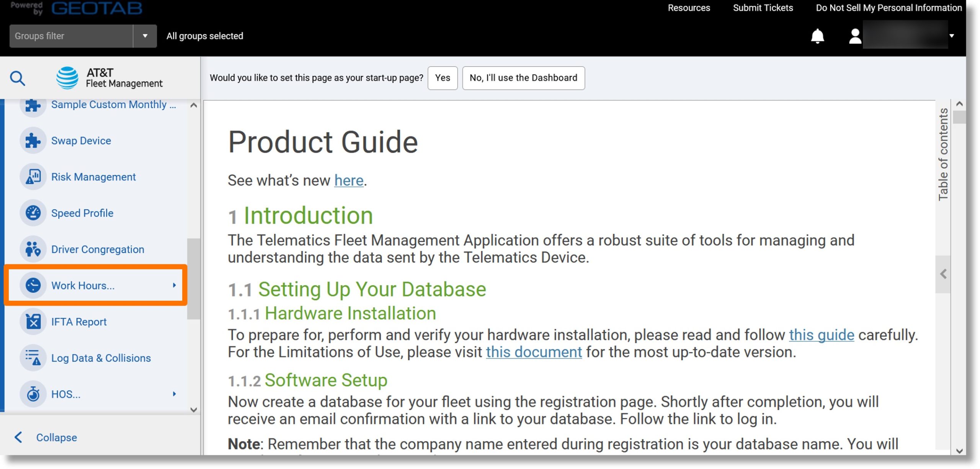The image size is (980, 469).
Task: Click Yes to set startup page
Action: click(x=443, y=77)
